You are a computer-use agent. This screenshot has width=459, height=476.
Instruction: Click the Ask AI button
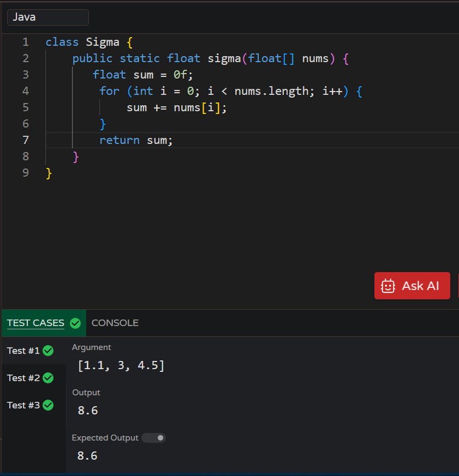[412, 286]
